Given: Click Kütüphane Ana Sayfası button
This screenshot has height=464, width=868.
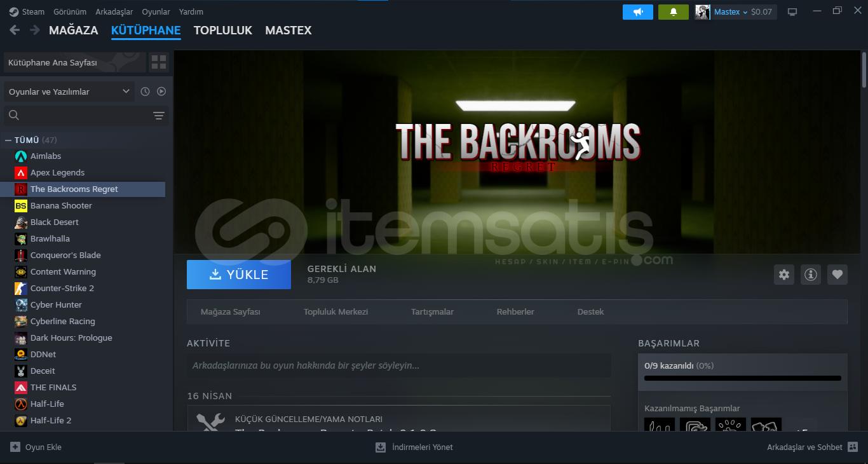Looking at the screenshot, I should click(75, 62).
